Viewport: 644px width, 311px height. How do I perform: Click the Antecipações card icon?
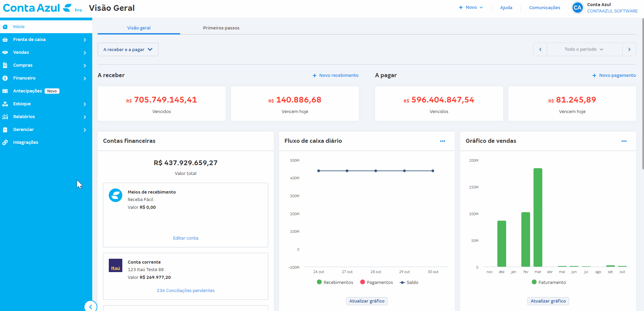5,91
